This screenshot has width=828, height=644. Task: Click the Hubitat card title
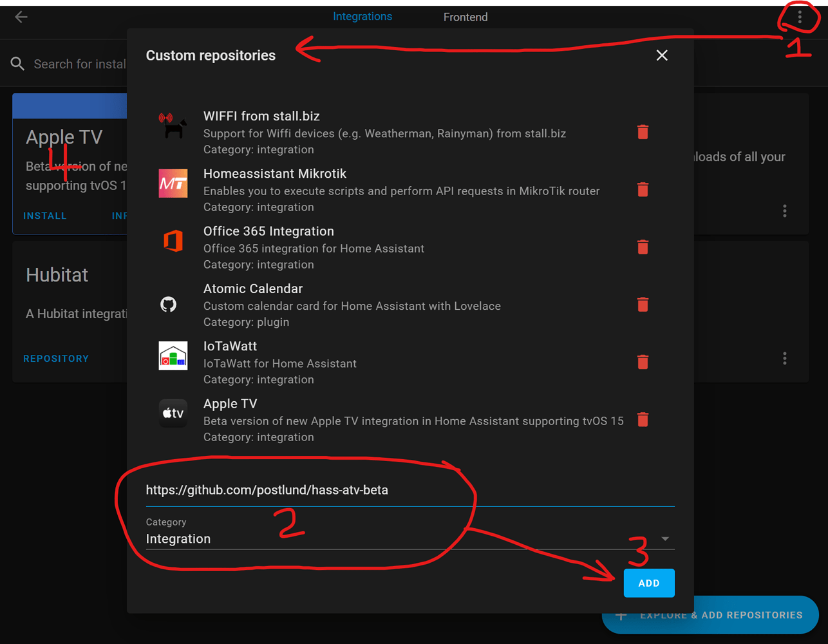click(x=57, y=275)
